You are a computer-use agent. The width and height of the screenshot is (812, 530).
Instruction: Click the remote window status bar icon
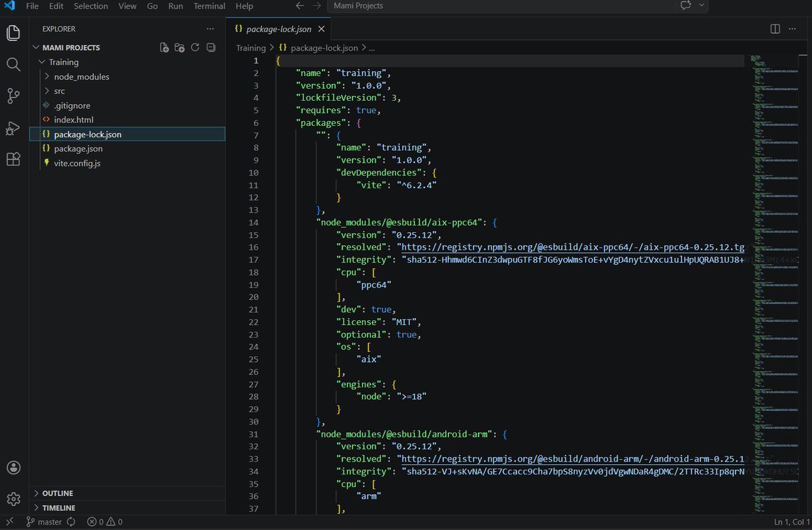click(x=9, y=522)
